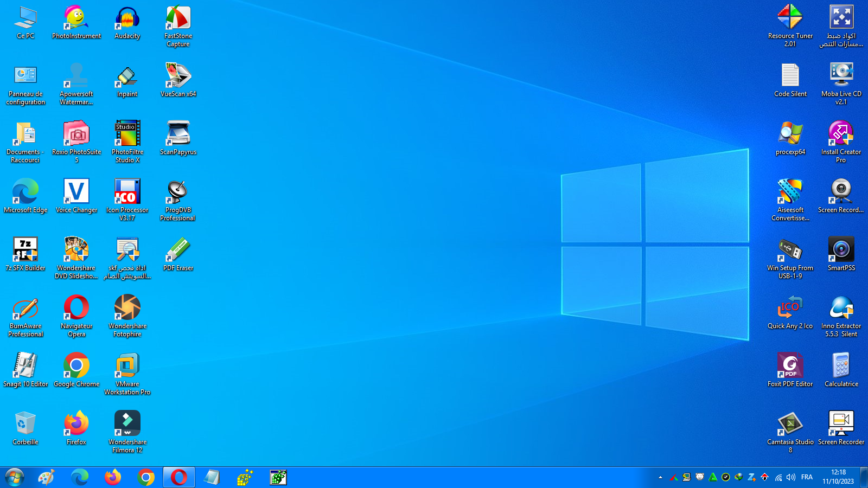Image resolution: width=868 pixels, height=488 pixels.
Task: Click the Internet Download Manager tray icon
Action: 739,478
